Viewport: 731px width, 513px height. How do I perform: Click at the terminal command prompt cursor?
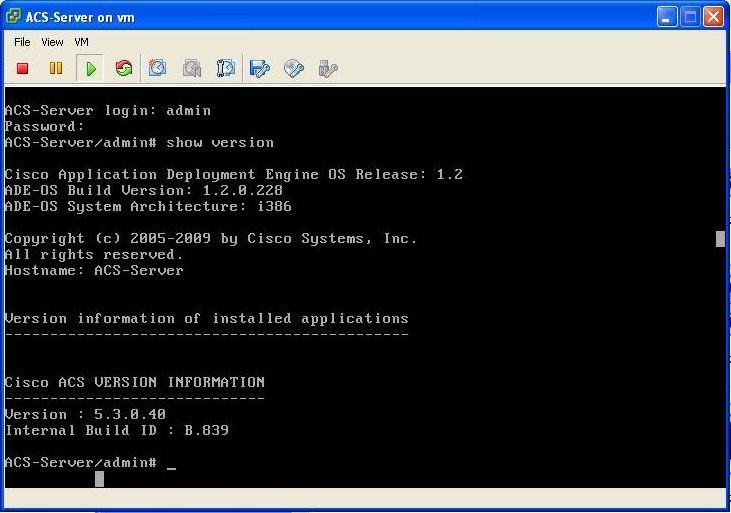(x=172, y=463)
